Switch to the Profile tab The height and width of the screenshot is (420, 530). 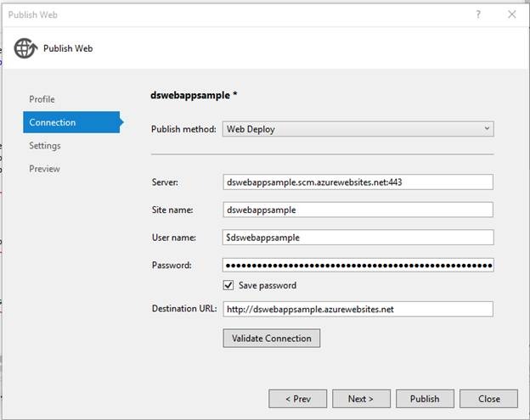coord(42,99)
